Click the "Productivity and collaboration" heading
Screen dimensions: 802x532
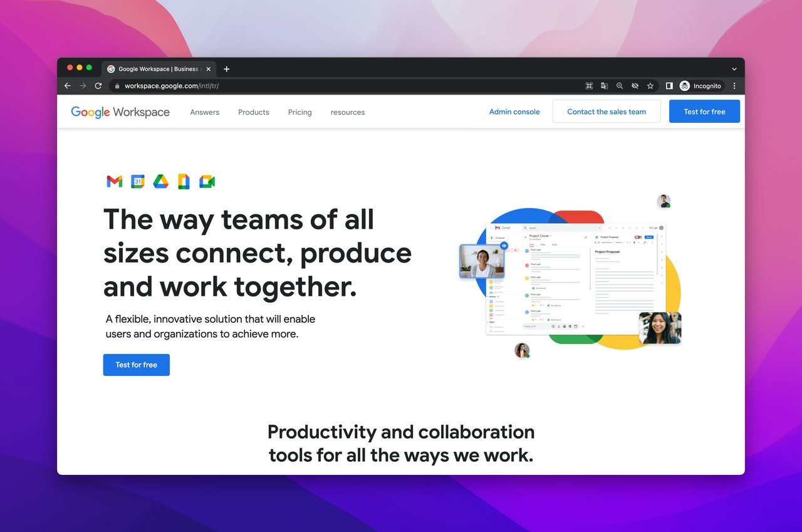tap(401, 432)
